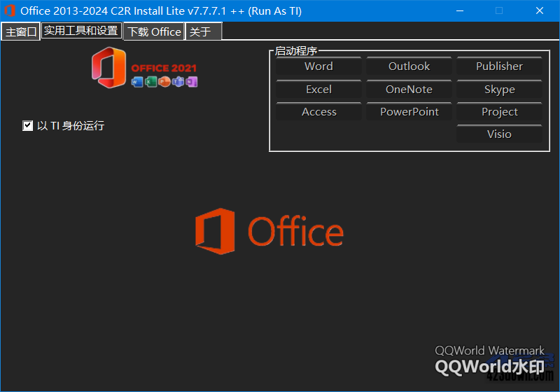Start Skype button
This screenshot has width=560, height=392.
(499, 90)
